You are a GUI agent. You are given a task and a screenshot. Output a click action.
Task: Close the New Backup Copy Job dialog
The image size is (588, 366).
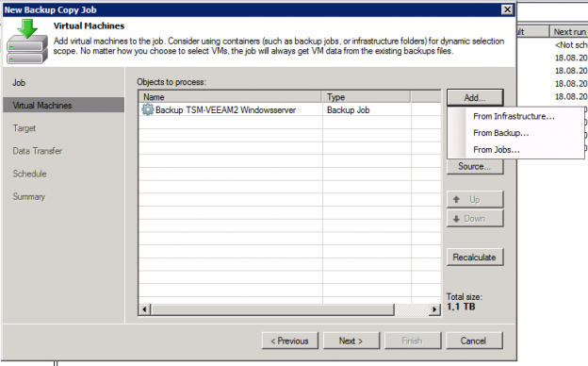[507, 9]
